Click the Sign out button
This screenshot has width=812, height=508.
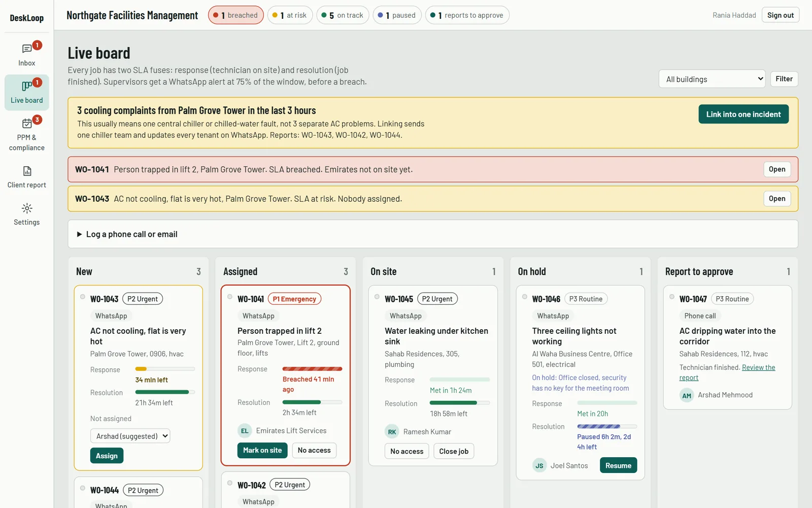(x=781, y=15)
